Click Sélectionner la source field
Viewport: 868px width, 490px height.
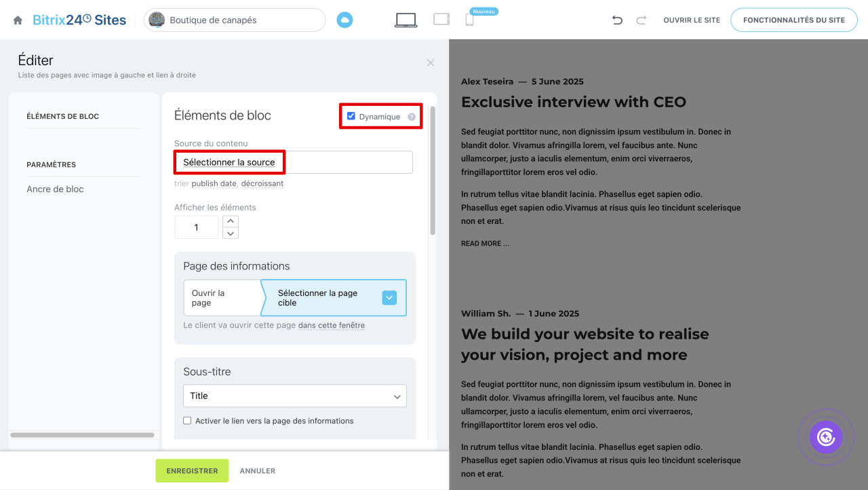(x=294, y=162)
